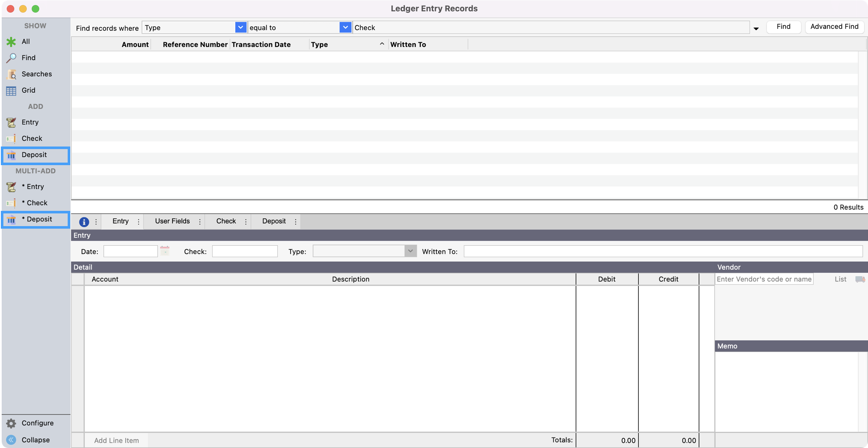Open the 'equal to' operator dropdown
This screenshot has width=868, height=448.
coord(345,28)
